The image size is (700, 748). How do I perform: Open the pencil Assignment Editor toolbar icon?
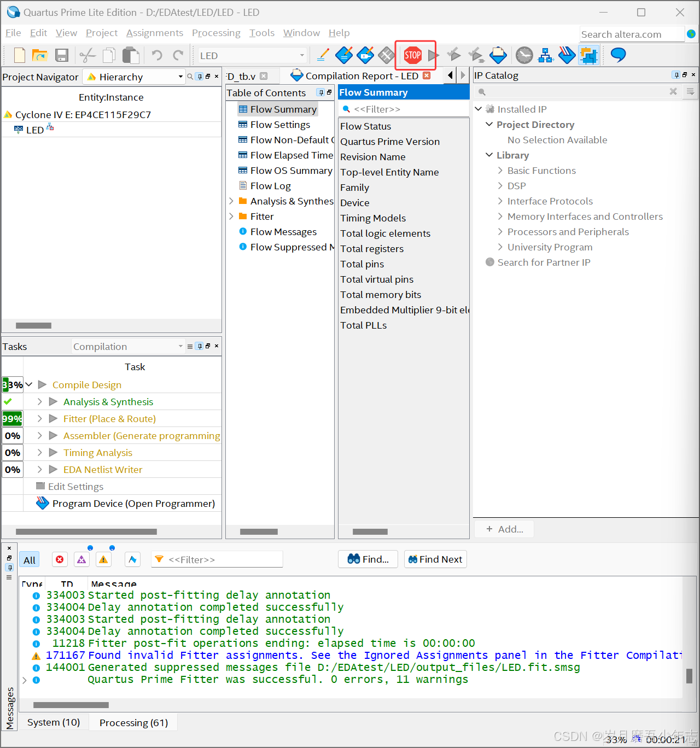[323, 55]
